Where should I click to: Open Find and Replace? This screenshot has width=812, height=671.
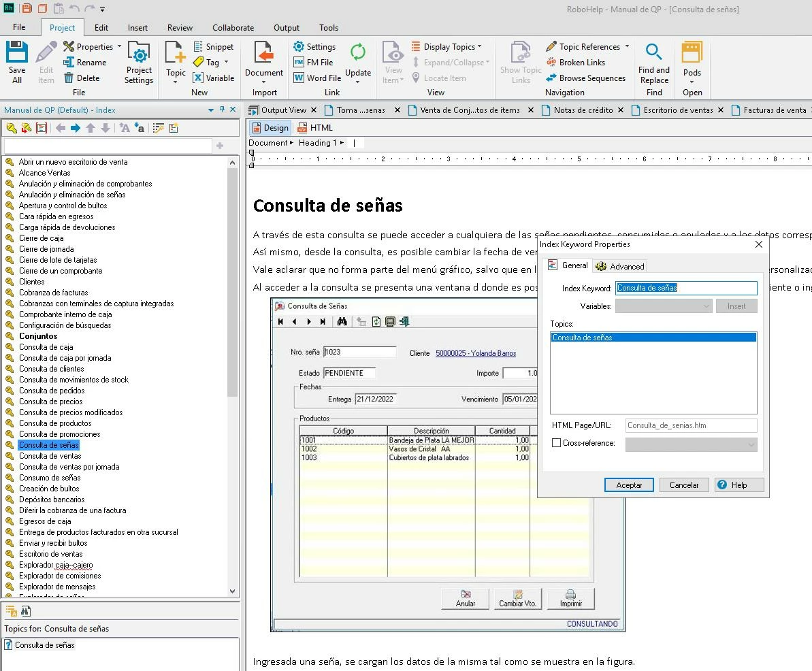(654, 63)
